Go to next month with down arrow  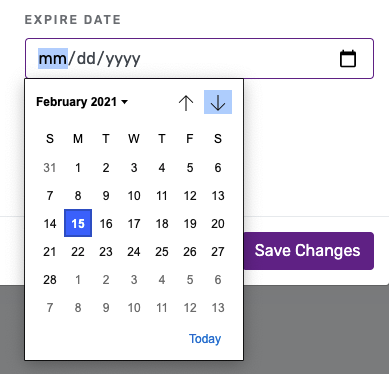(x=218, y=102)
